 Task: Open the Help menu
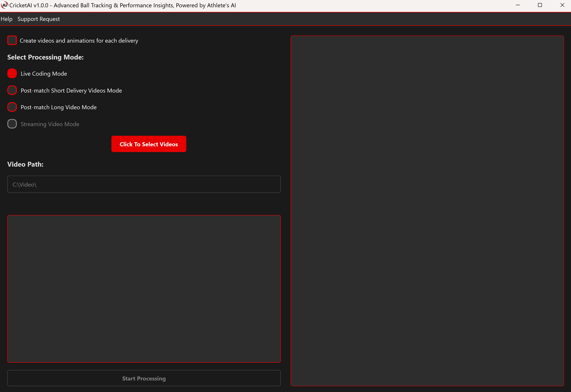coord(6,19)
